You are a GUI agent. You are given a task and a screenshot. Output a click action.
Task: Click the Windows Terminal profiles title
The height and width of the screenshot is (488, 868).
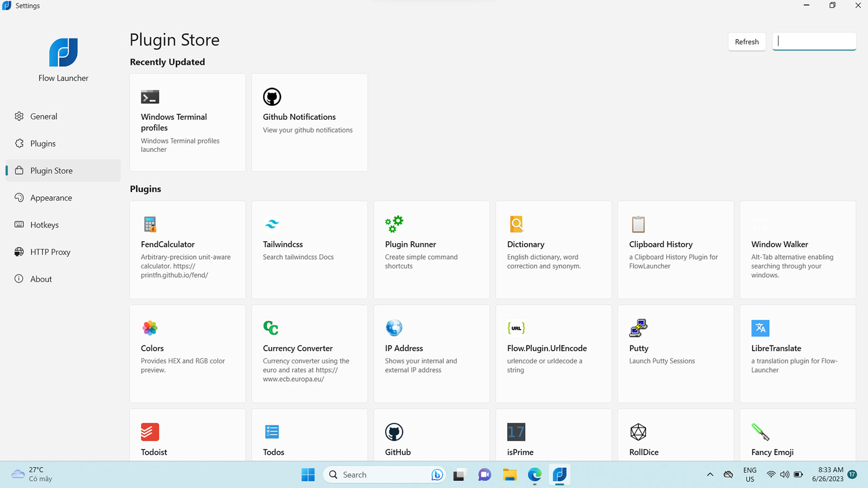174,123
